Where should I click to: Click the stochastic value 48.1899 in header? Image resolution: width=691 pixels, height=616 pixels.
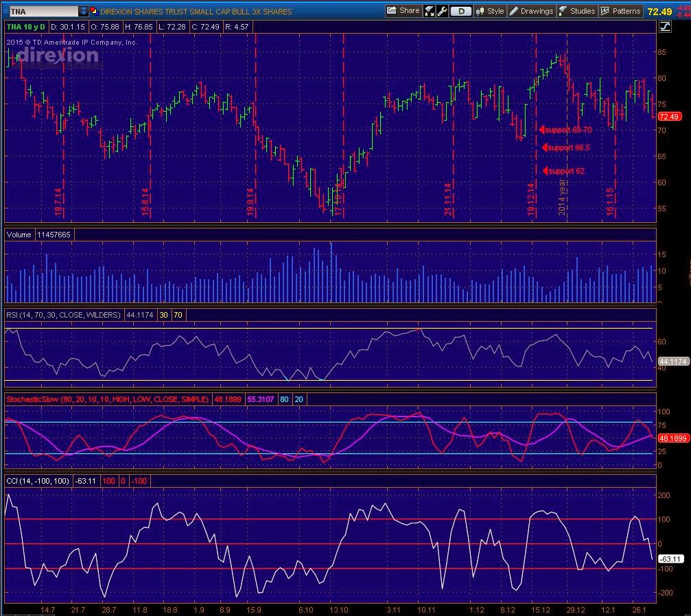[227, 400]
